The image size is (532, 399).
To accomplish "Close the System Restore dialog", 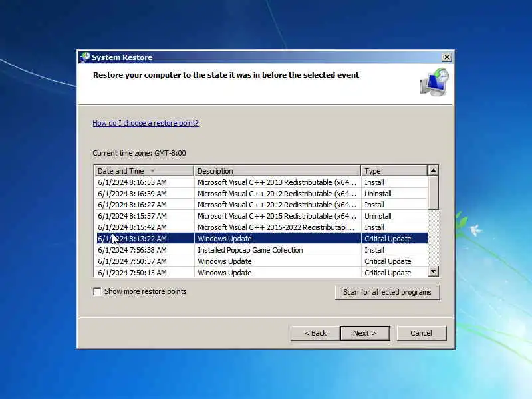I will pos(446,57).
